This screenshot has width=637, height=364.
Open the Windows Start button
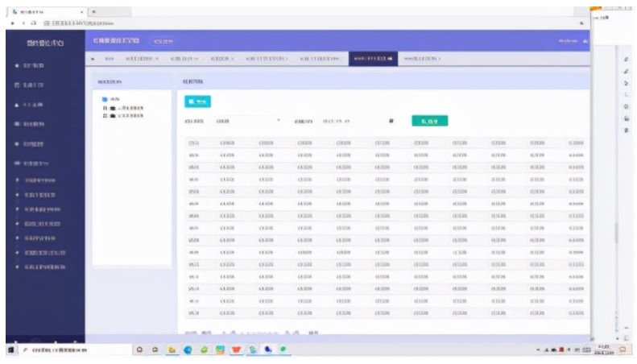coord(11,350)
